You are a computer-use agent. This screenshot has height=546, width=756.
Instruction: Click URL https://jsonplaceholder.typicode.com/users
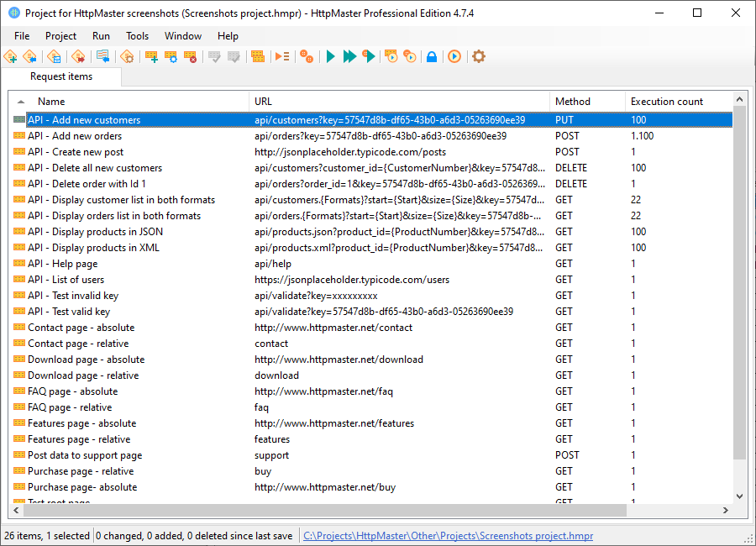pos(352,280)
